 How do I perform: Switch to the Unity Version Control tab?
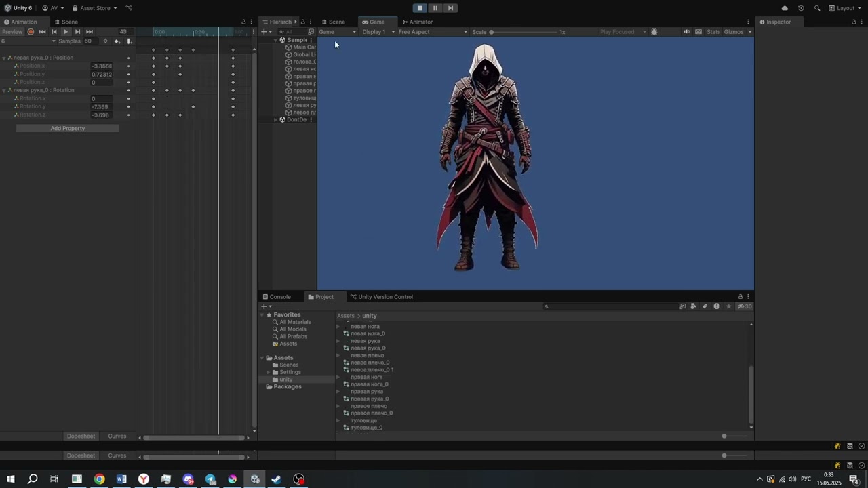382,297
